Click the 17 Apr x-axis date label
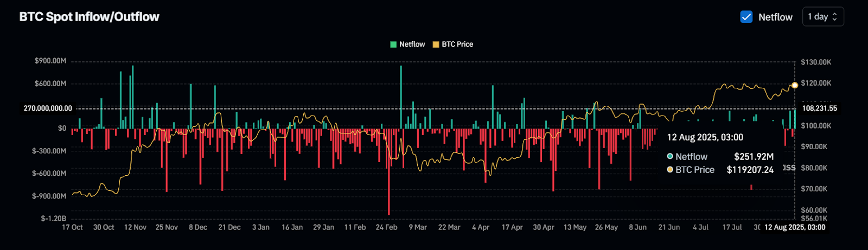The image size is (868, 250). pyautogui.click(x=512, y=227)
